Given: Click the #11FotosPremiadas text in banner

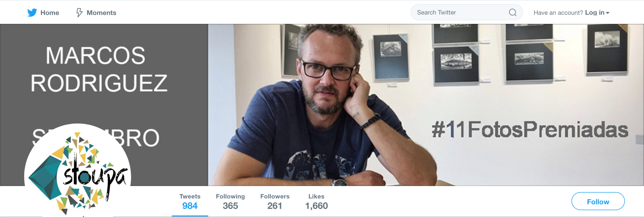Looking at the screenshot, I should [x=530, y=130].
